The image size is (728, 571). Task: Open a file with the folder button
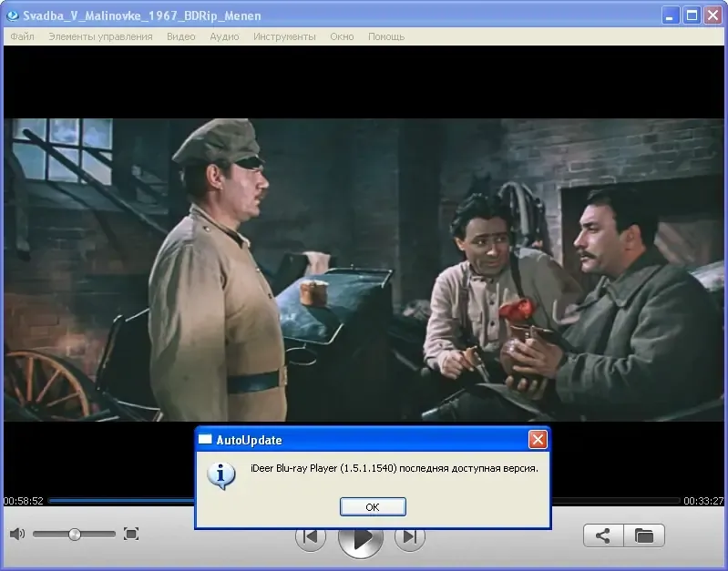[x=644, y=535]
